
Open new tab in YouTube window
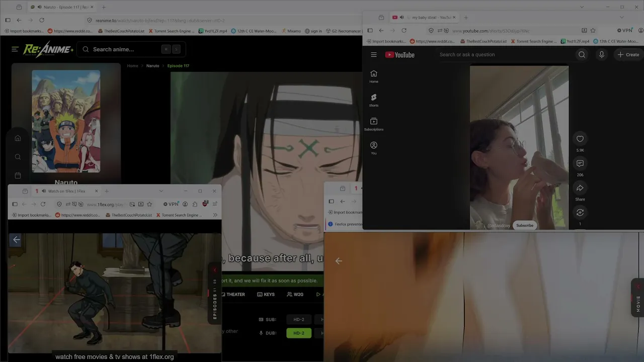[x=466, y=18]
